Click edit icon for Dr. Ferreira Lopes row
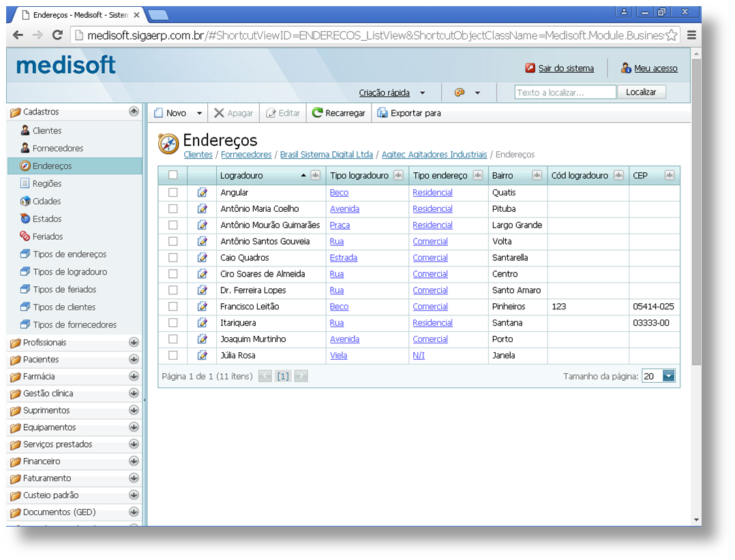The height and width of the screenshot is (560, 735). [202, 290]
